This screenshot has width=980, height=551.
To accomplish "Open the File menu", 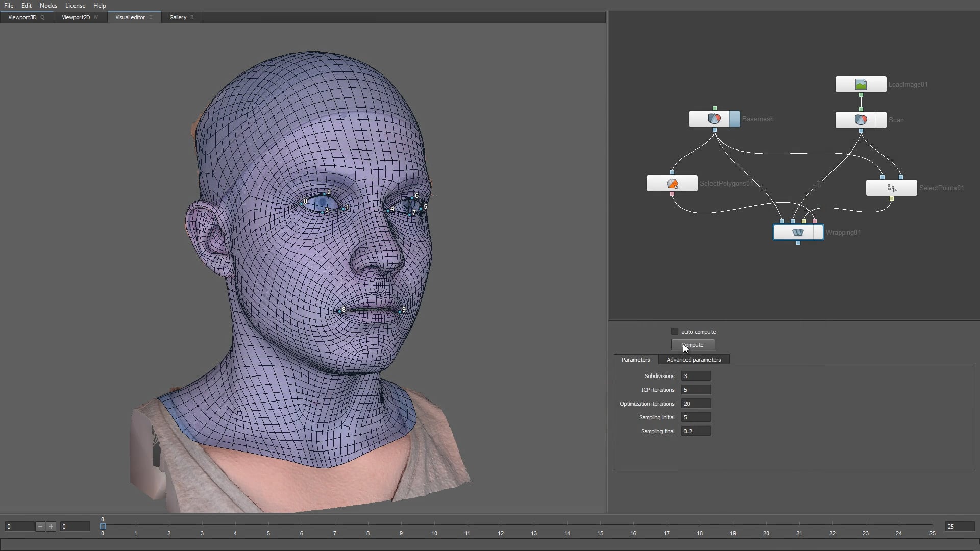I will [x=8, y=6].
